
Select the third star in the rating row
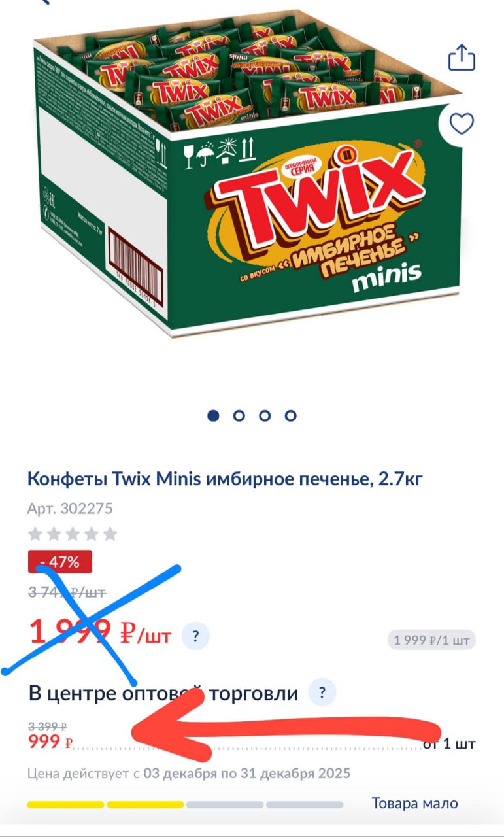click(73, 534)
